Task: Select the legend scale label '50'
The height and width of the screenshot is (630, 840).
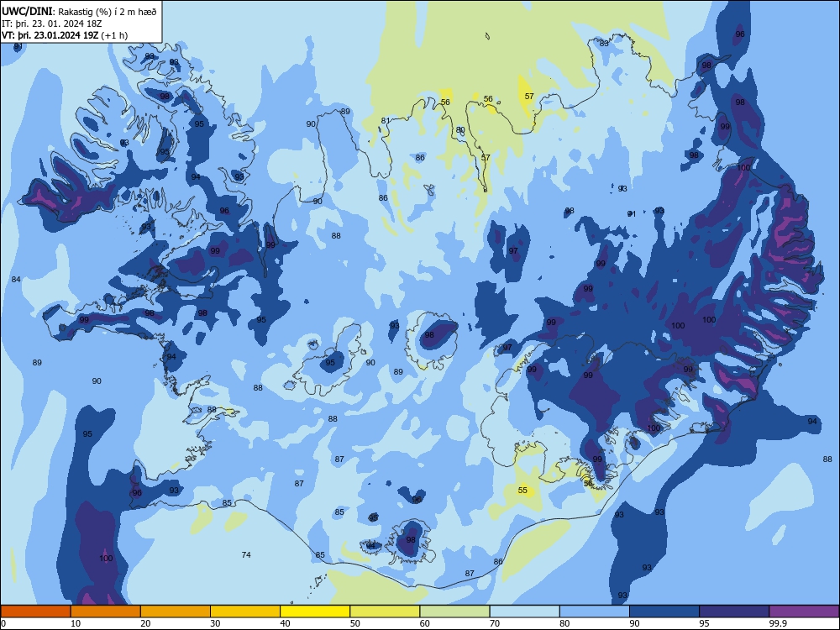Action: (355, 623)
